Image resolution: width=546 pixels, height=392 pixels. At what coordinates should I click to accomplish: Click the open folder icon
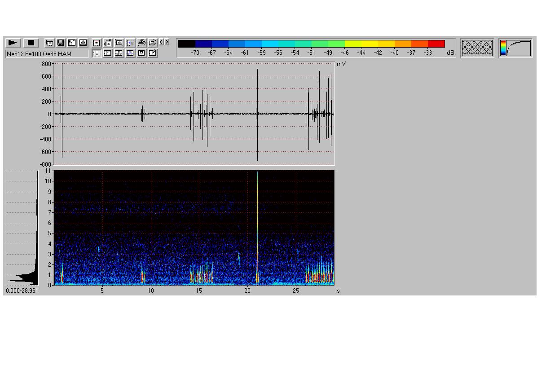(x=153, y=43)
